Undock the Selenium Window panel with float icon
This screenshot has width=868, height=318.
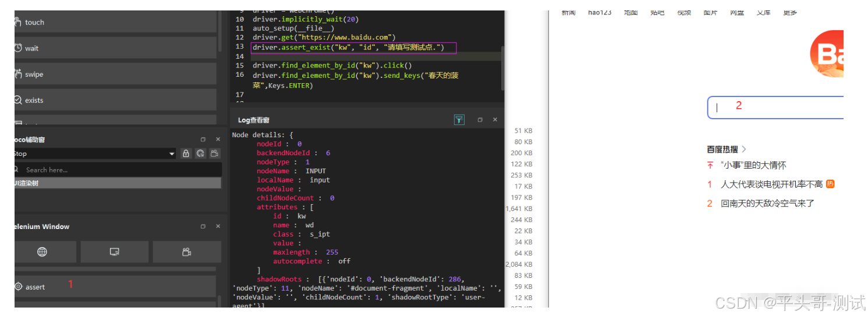203,226
